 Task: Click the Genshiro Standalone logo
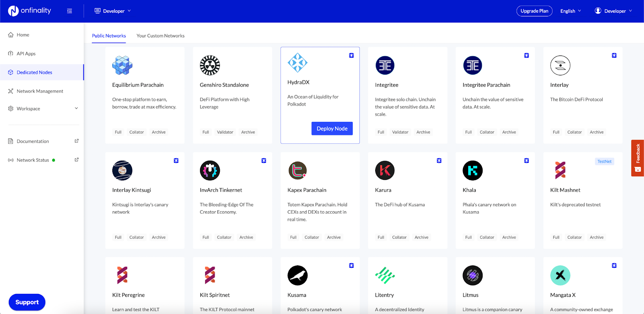tap(210, 65)
